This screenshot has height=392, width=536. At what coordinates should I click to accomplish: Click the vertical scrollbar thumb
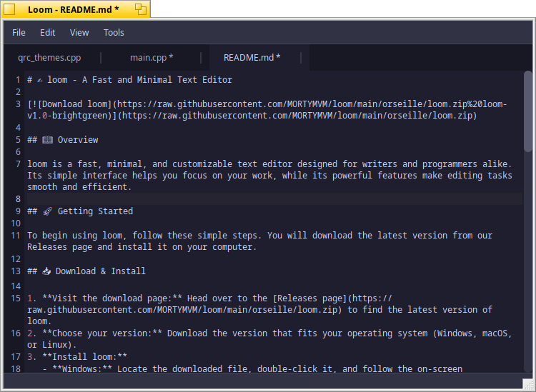point(528,111)
